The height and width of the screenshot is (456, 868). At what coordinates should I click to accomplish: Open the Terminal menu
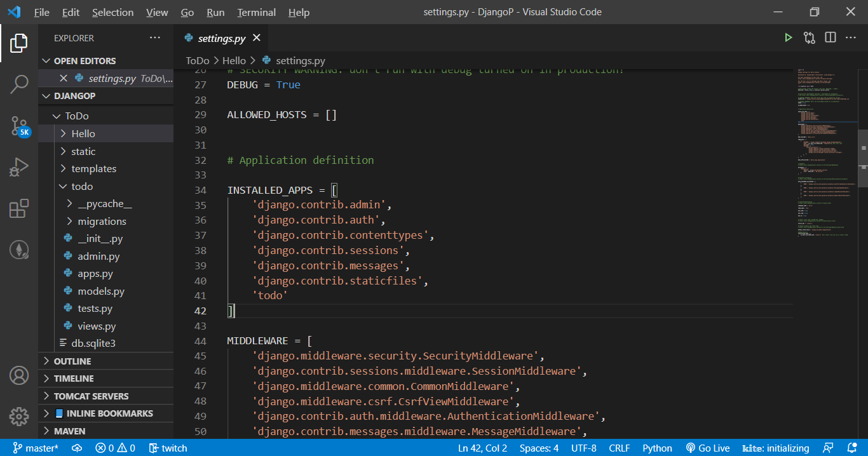pos(257,12)
